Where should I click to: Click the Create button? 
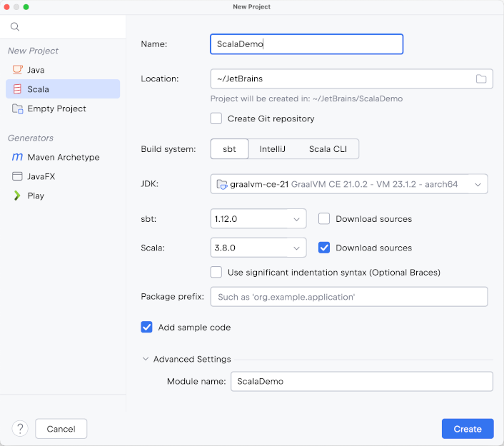coord(468,429)
